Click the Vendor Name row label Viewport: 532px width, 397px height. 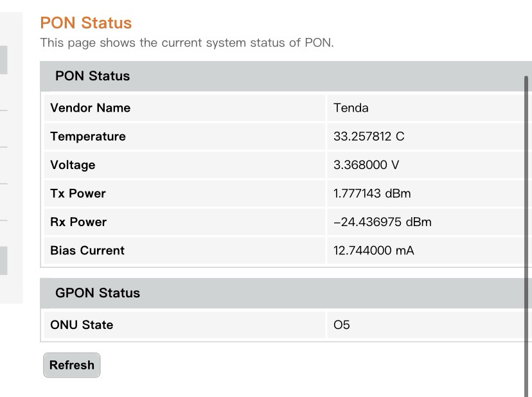90,108
